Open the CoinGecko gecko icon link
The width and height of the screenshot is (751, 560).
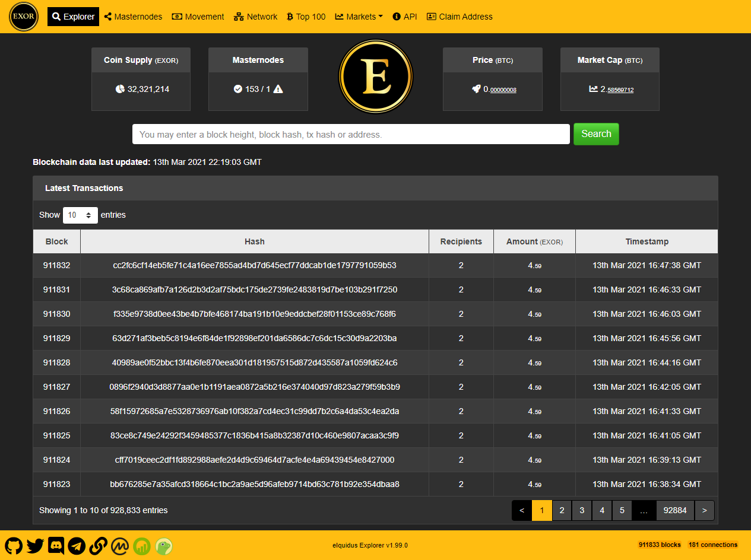[x=164, y=546]
